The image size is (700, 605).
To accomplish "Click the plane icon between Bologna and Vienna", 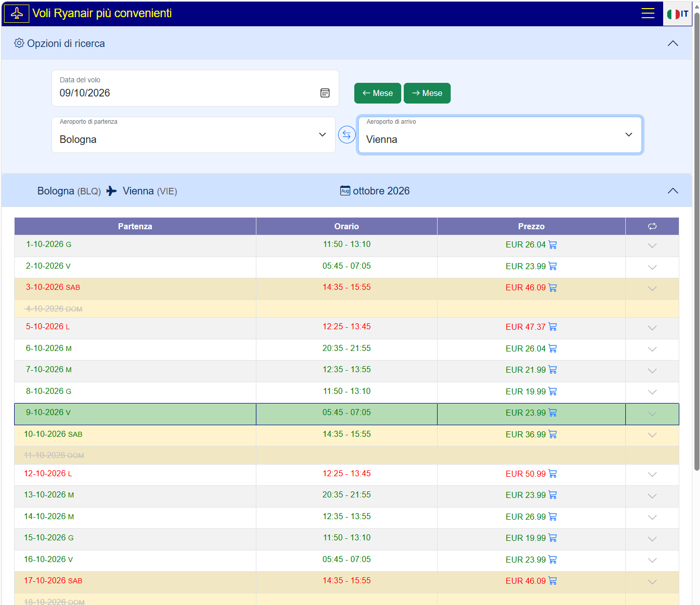I will 112,191.
